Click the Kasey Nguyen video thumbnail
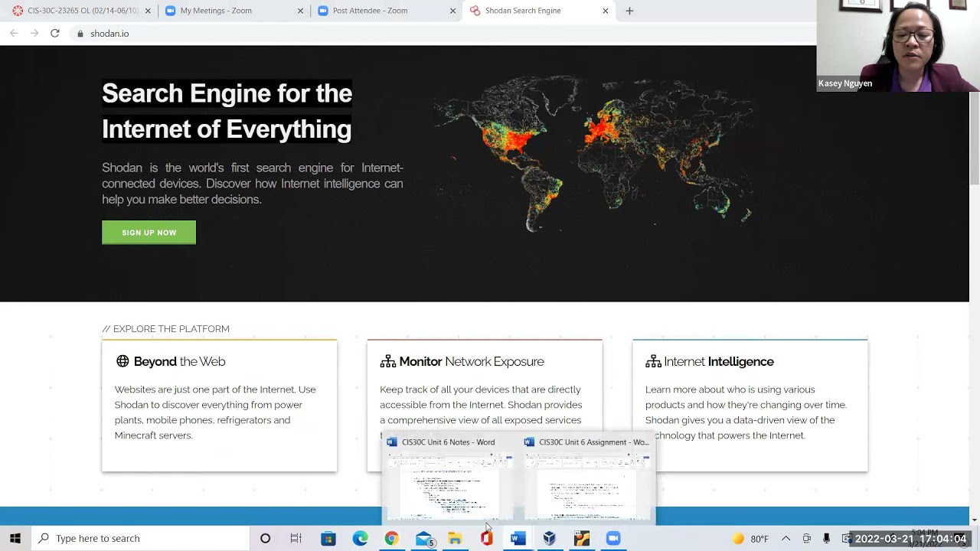The width and height of the screenshot is (980, 551). pyautogui.click(x=898, y=46)
